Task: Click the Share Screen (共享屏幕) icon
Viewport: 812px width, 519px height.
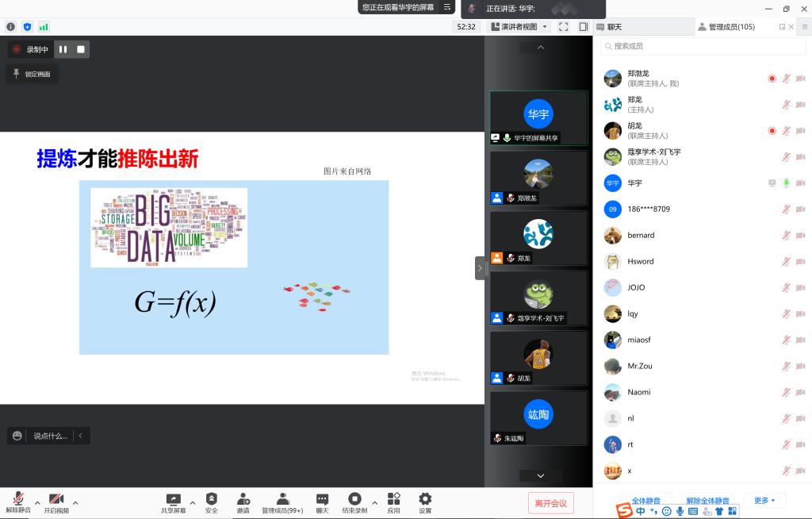Action: 173,499
